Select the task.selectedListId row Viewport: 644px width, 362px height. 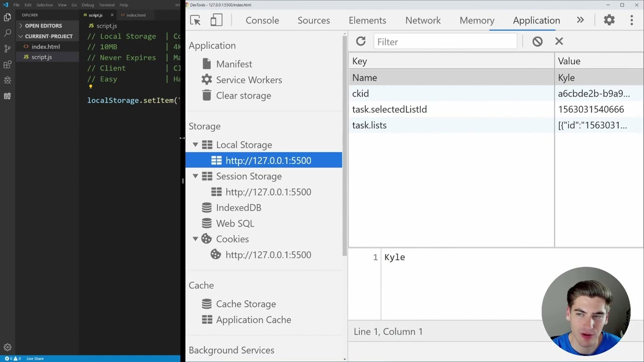point(389,109)
